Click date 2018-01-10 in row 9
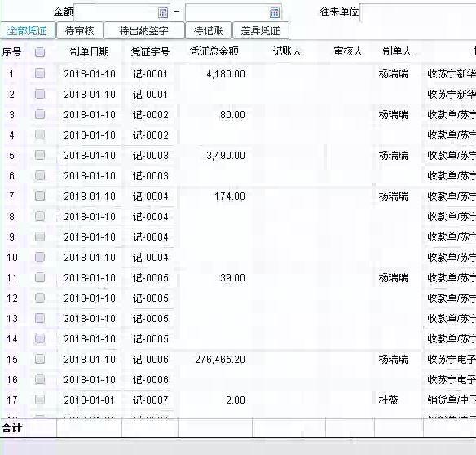Screen dimensions: 476x455 click(x=90, y=237)
